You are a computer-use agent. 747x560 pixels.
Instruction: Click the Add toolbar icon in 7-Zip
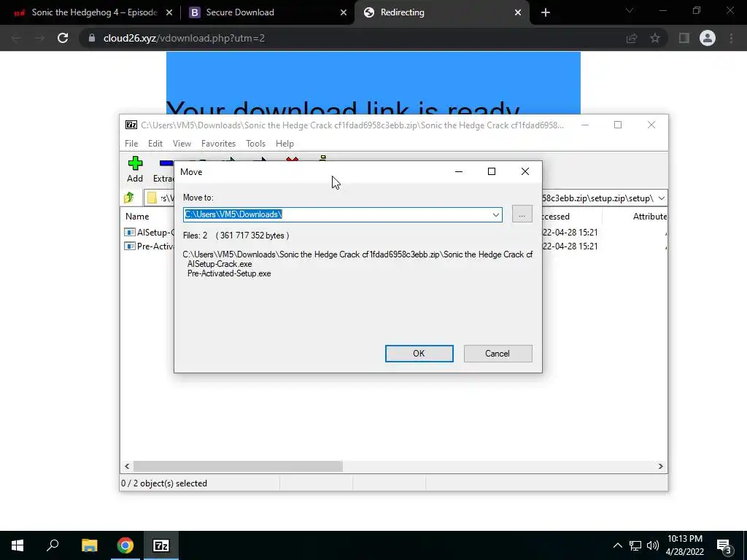point(135,163)
